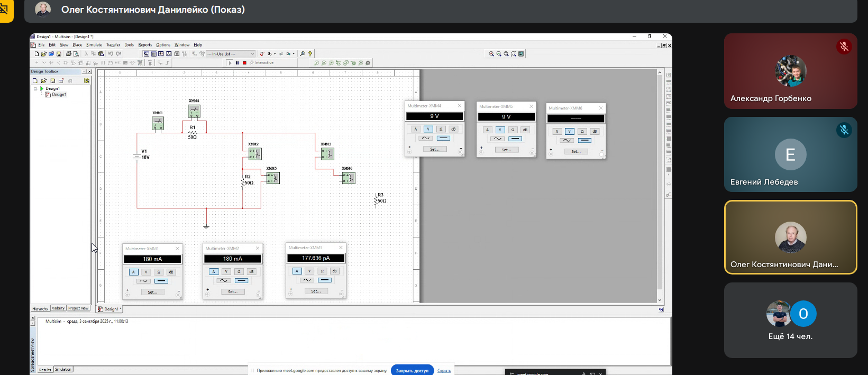Click the Print icon in Multisim toolbar
This screenshot has height=375, width=868.
pyautogui.click(x=69, y=54)
